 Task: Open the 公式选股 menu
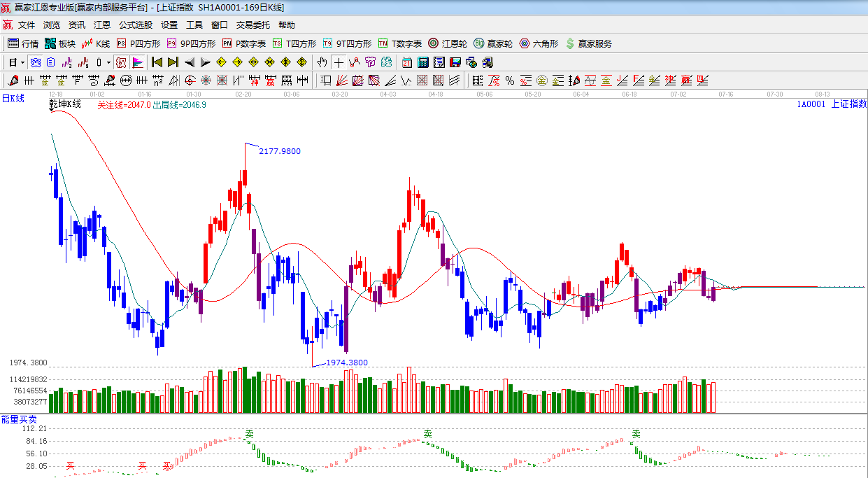[135, 25]
